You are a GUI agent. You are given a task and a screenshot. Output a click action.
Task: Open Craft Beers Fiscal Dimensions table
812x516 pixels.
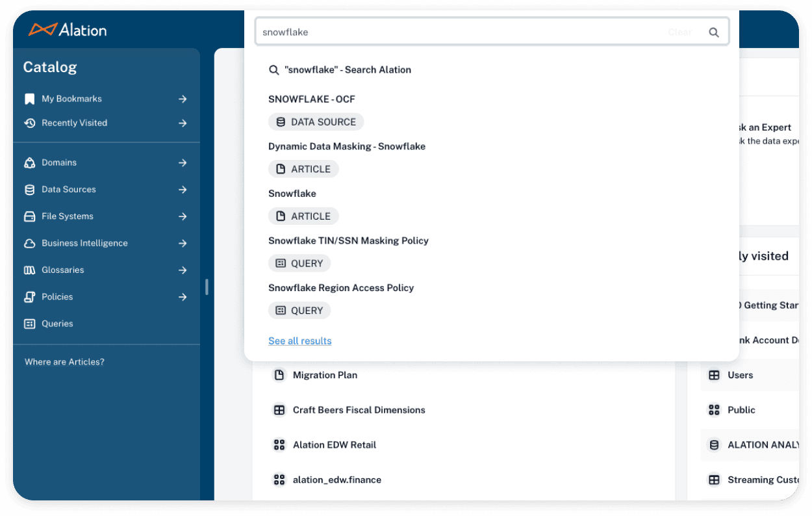point(359,410)
